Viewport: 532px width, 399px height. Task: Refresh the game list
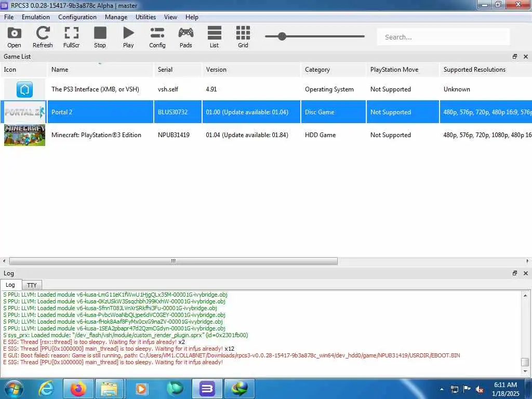click(43, 37)
